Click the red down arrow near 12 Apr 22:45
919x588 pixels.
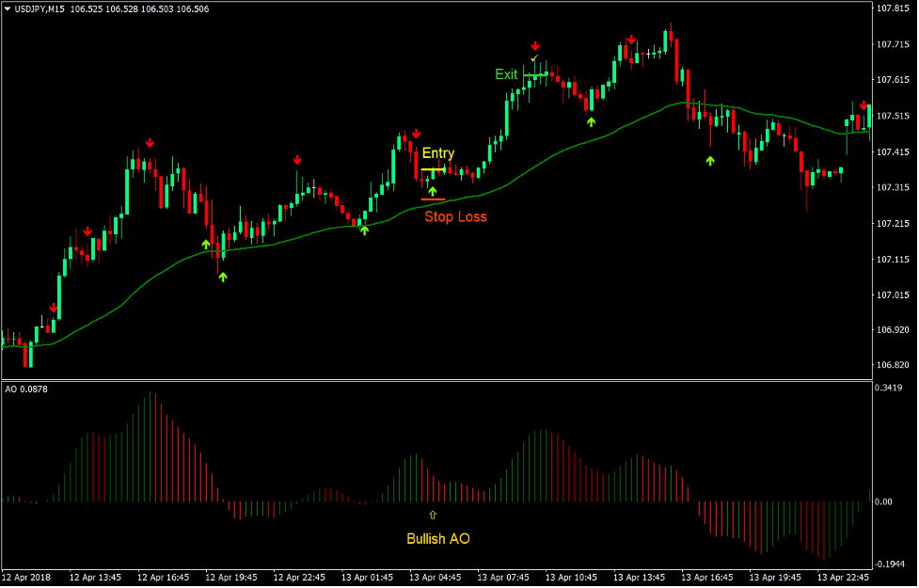tap(296, 162)
